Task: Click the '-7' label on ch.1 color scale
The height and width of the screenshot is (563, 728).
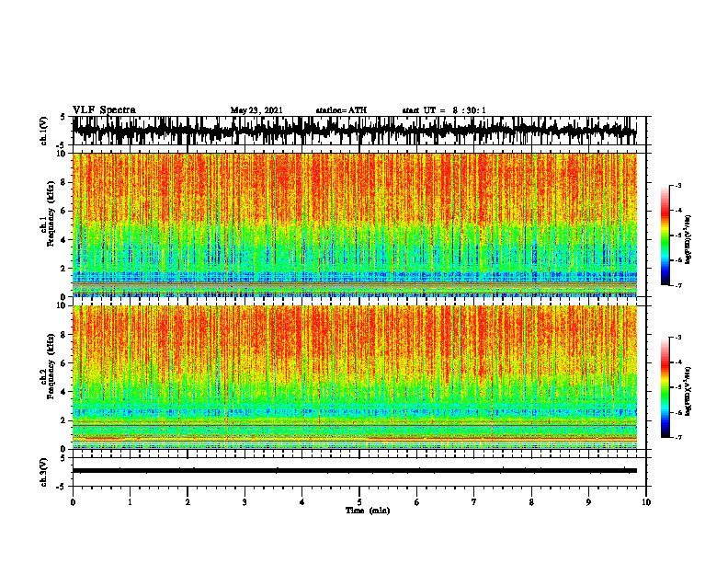Action: tap(678, 285)
